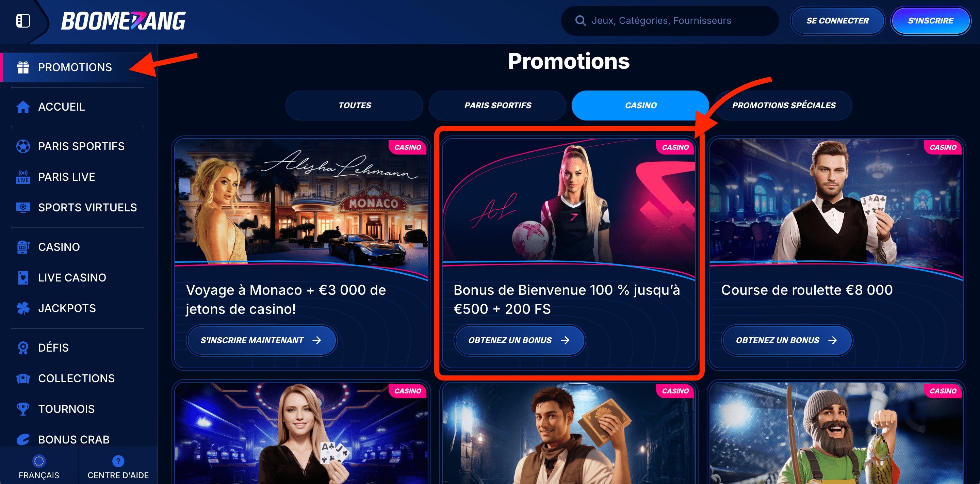Open Accueil via the house icon
980x484 pixels.
(23, 107)
